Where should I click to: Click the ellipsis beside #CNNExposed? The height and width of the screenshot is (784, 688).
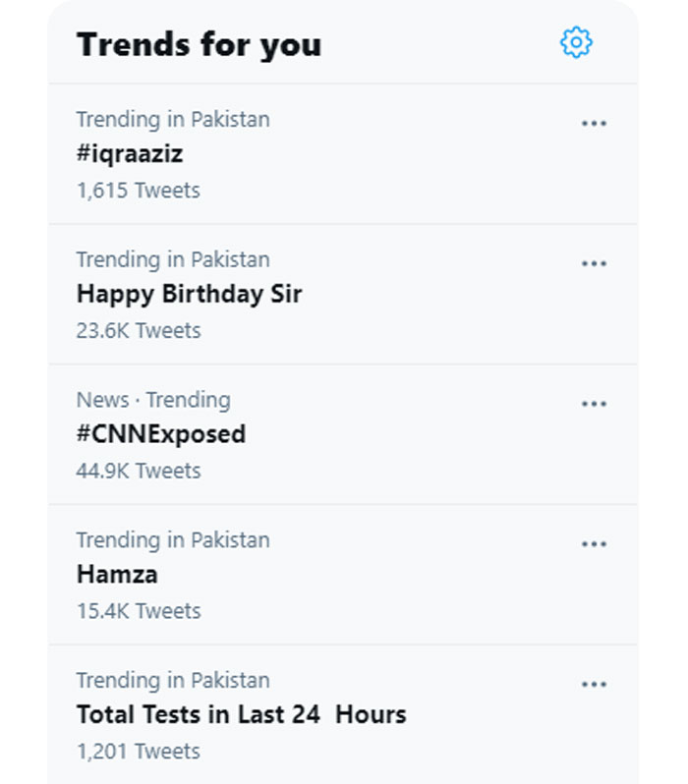point(594,404)
